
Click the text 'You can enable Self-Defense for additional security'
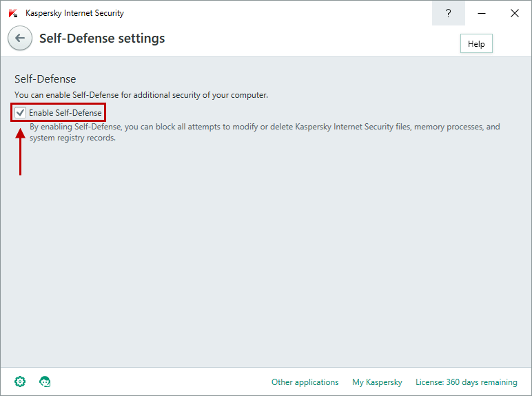click(x=141, y=95)
